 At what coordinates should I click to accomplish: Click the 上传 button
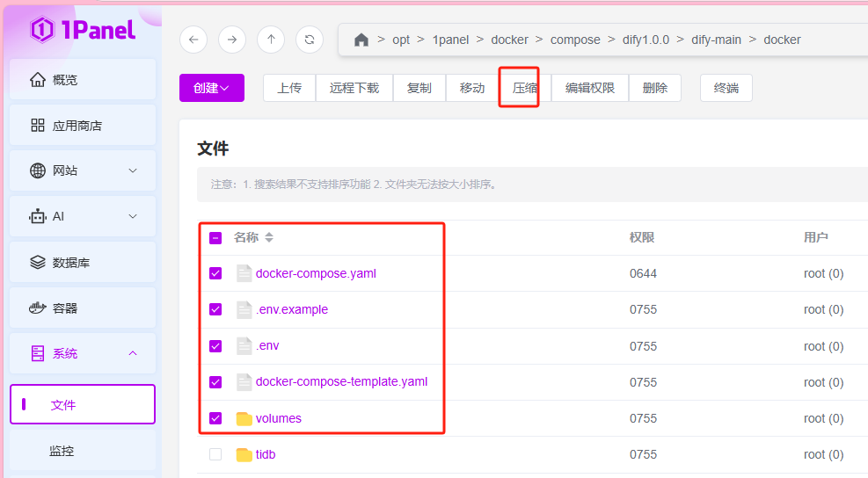pos(289,88)
